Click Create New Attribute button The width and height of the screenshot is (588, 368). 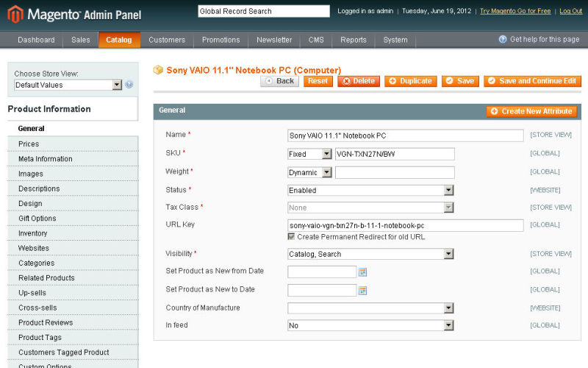[531, 112]
